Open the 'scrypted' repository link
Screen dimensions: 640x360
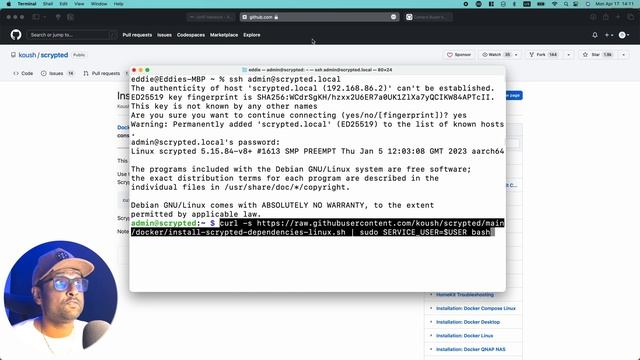[54, 55]
